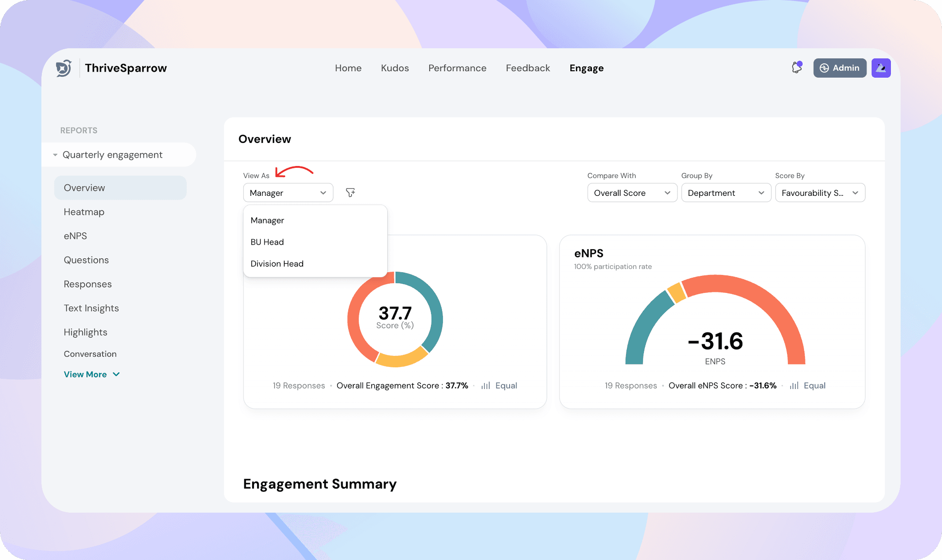This screenshot has width=942, height=560.
Task: Click the ThriveSparrow logo icon
Action: [x=64, y=68]
